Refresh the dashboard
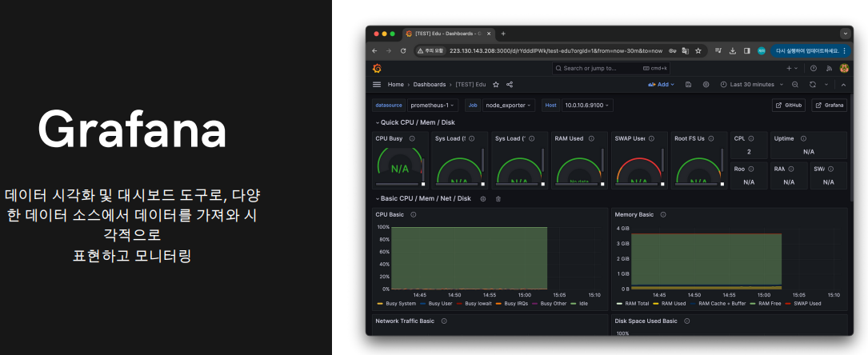The height and width of the screenshot is (355, 868). [813, 85]
